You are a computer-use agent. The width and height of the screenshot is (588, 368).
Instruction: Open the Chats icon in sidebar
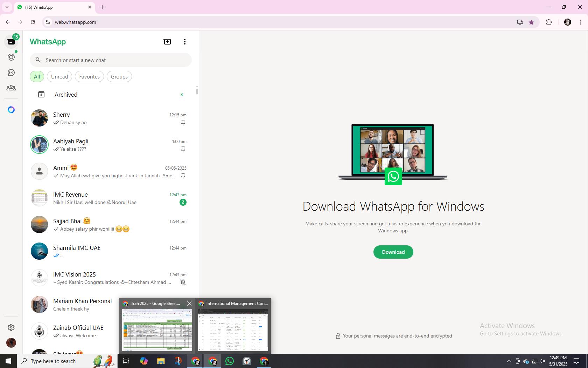[x=11, y=42]
